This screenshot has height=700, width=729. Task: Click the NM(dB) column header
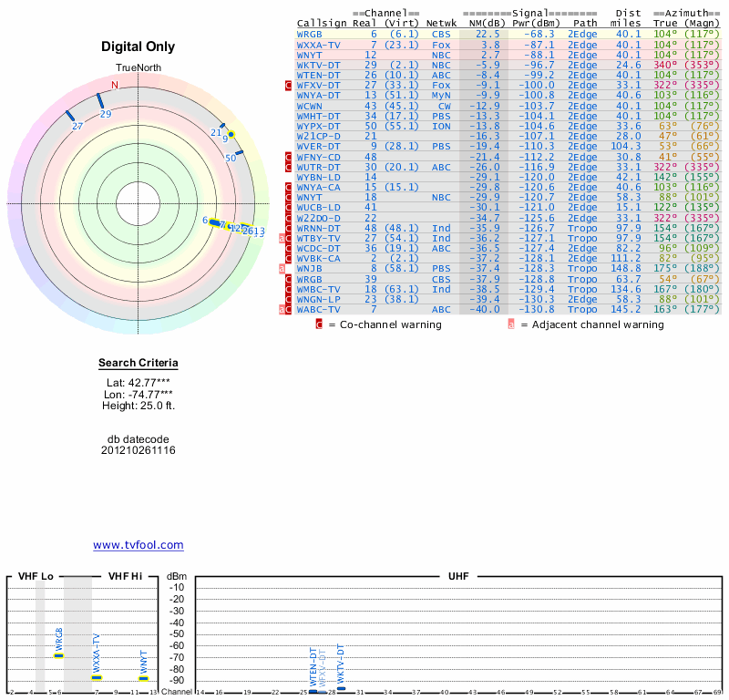pyautogui.click(x=482, y=23)
